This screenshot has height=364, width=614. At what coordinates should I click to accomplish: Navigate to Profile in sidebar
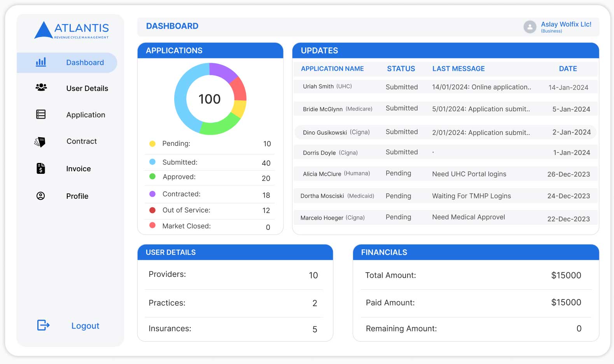pyautogui.click(x=77, y=196)
